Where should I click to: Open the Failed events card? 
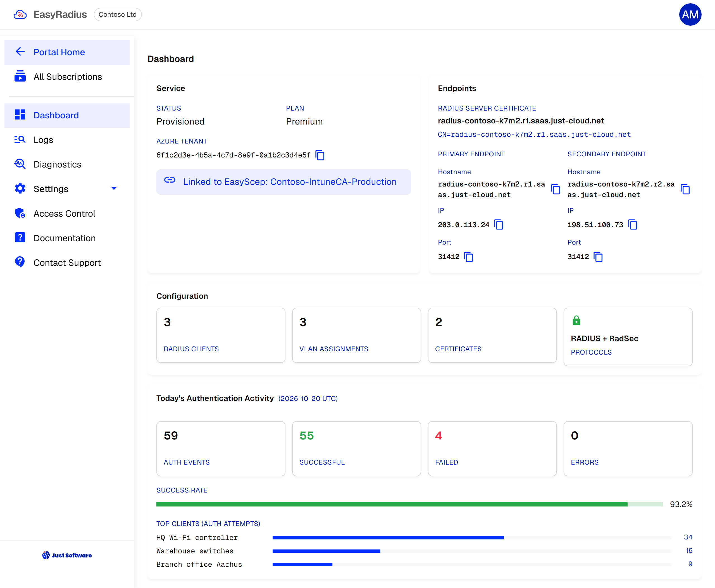[492, 449]
